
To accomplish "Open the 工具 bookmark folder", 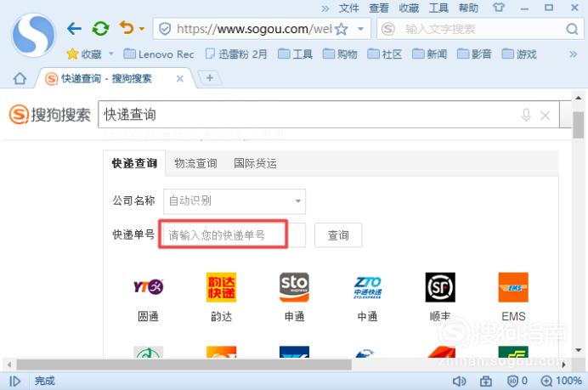I will point(295,54).
